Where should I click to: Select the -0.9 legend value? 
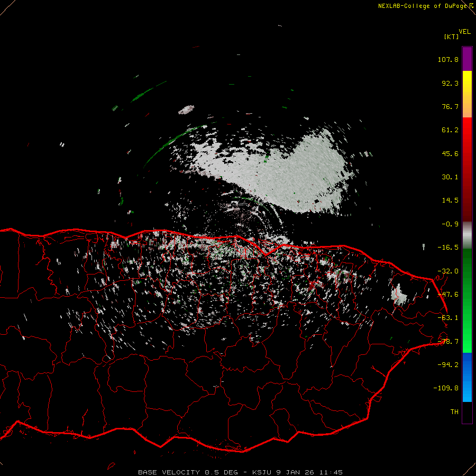(x=450, y=224)
